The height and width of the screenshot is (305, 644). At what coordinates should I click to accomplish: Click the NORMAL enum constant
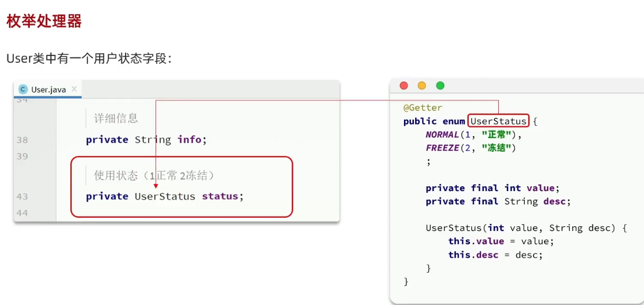coord(442,135)
